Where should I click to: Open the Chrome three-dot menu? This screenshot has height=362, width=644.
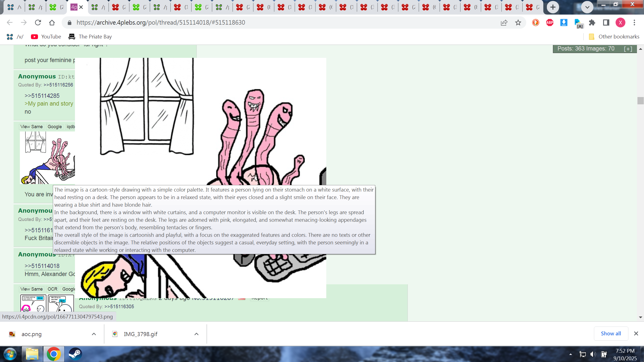[634, 23]
